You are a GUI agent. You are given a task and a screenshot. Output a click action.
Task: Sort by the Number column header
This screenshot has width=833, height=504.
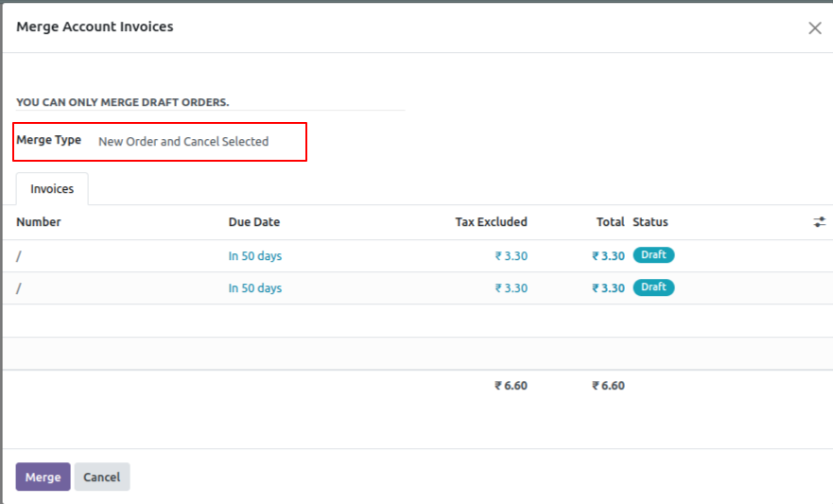(39, 222)
